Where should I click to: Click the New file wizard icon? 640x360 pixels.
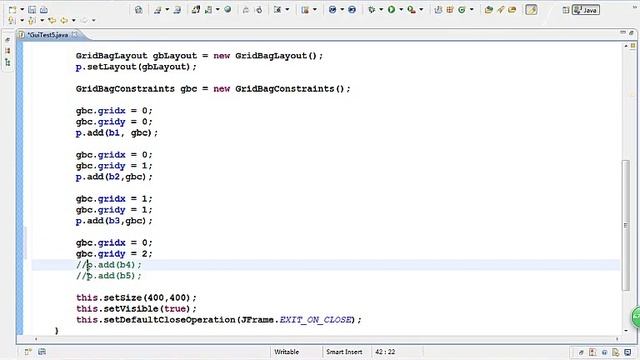pyautogui.click(x=12, y=9)
